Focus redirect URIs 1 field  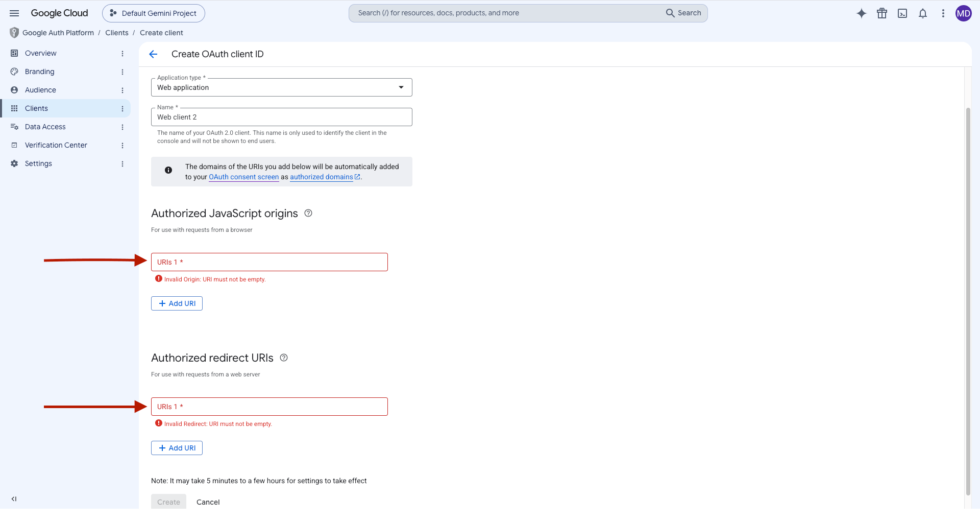[269, 407]
